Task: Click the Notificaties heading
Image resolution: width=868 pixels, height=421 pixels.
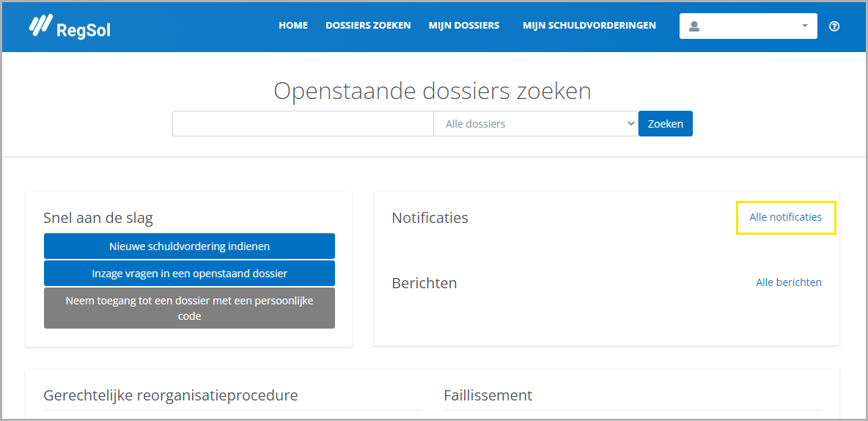Action: pos(430,218)
